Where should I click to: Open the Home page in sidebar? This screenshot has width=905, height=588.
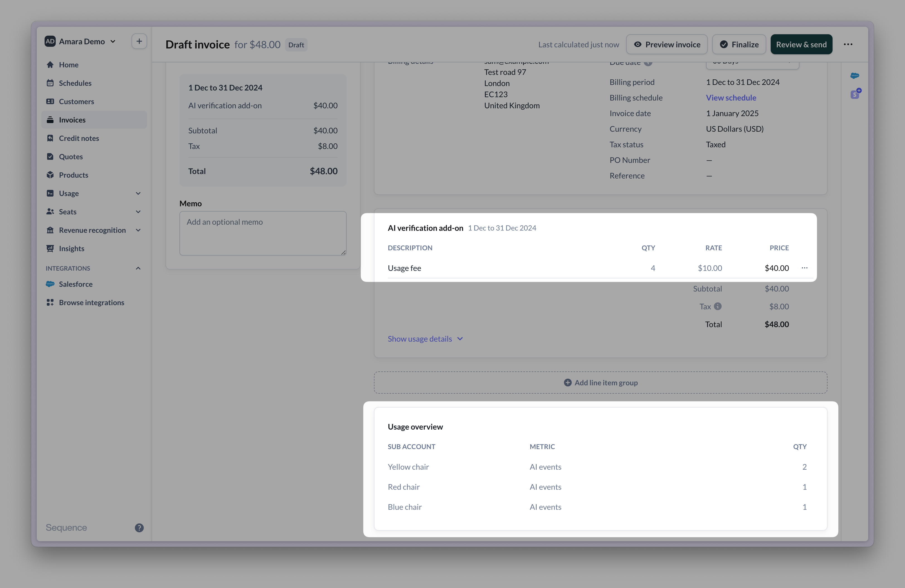click(94, 65)
